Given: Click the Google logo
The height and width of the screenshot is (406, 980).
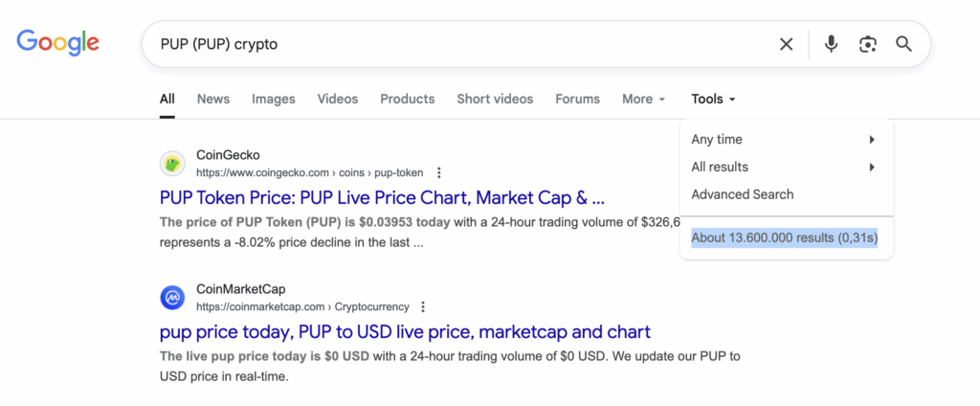Looking at the screenshot, I should (58, 42).
